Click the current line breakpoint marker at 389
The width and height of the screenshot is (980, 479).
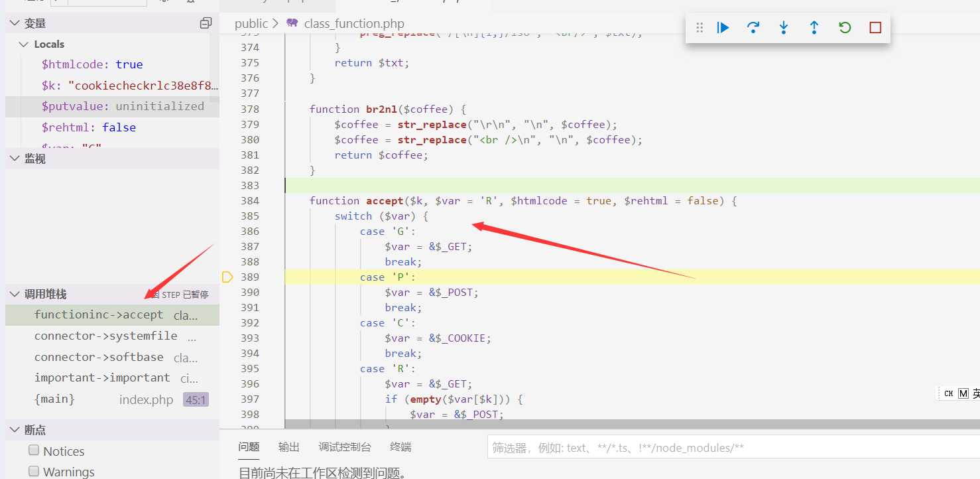tap(227, 277)
